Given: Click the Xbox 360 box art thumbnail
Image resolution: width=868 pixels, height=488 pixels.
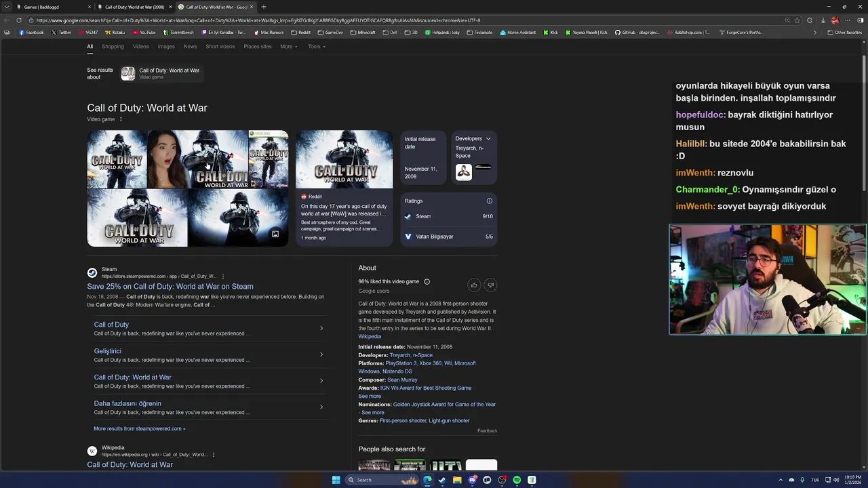Looking at the screenshot, I should [268, 159].
